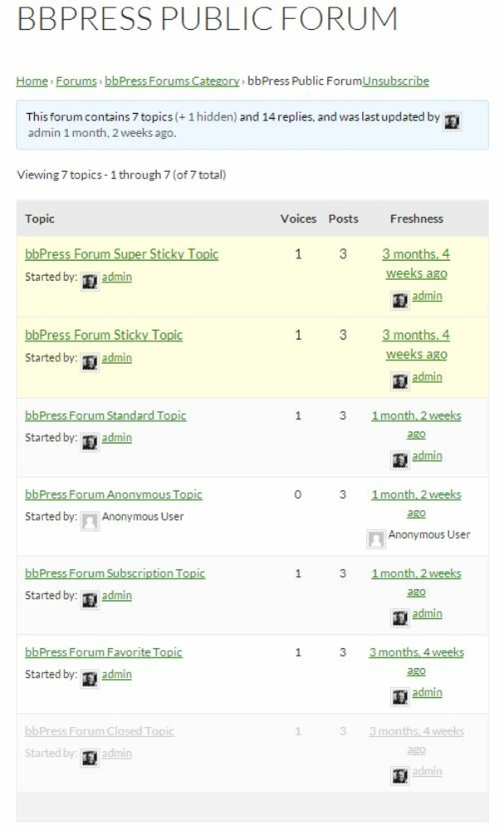Open bbPress Forum Closed Topic
The width and height of the screenshot is (504, 831).
pos(100,731)
